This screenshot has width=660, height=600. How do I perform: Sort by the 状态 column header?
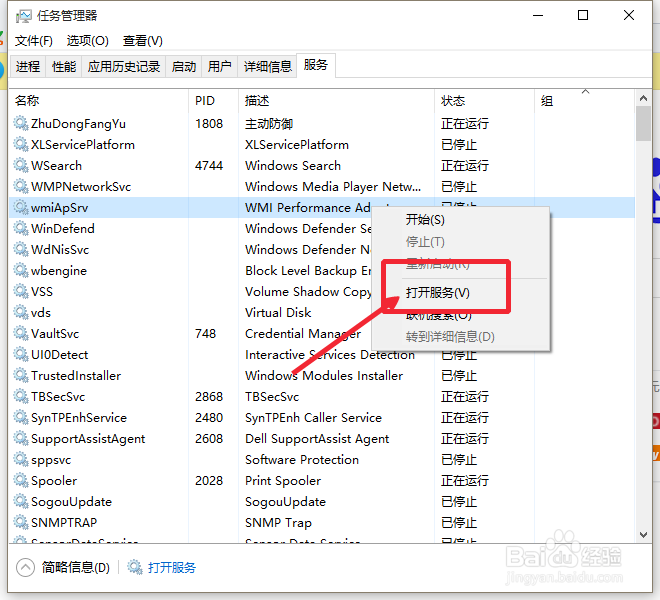click(484, 101)
